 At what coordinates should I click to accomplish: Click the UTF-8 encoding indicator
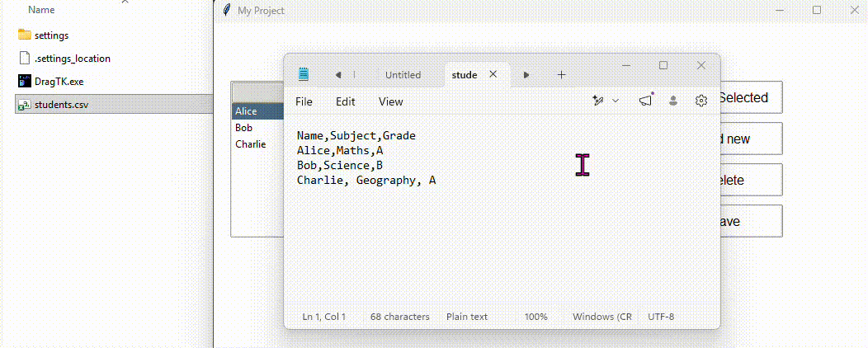(x=661, y=317)
